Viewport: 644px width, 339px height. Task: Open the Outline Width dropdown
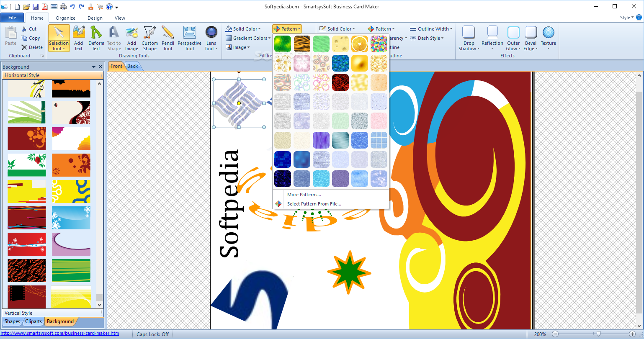pos(431,29)
